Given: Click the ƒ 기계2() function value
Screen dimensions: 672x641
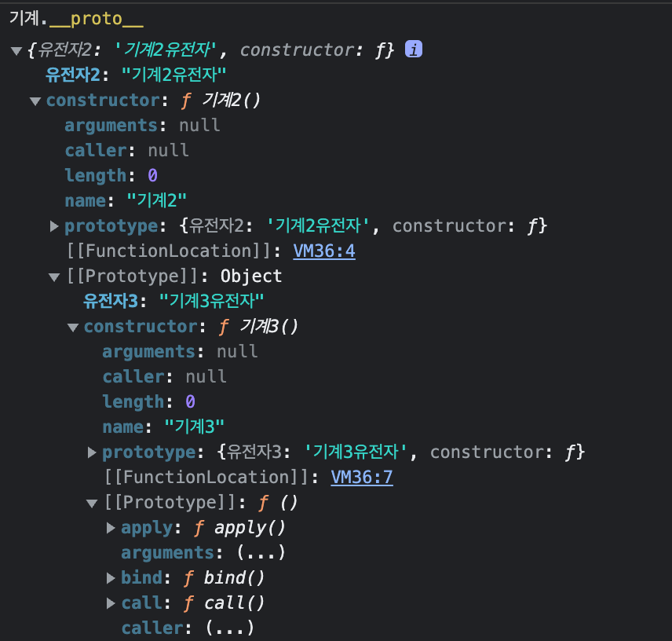Looking at the screenshot, I should (221, 101).
